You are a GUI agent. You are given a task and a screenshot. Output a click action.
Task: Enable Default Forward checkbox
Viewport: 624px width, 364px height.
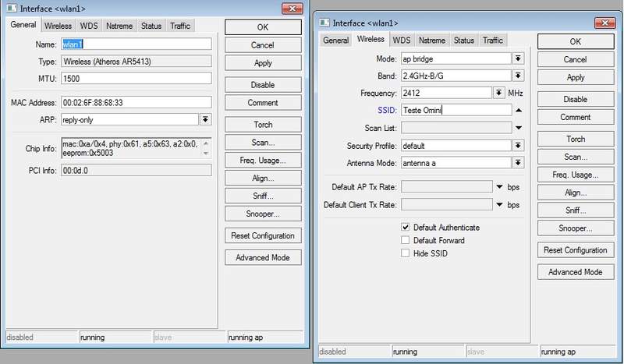coord(405,240)
